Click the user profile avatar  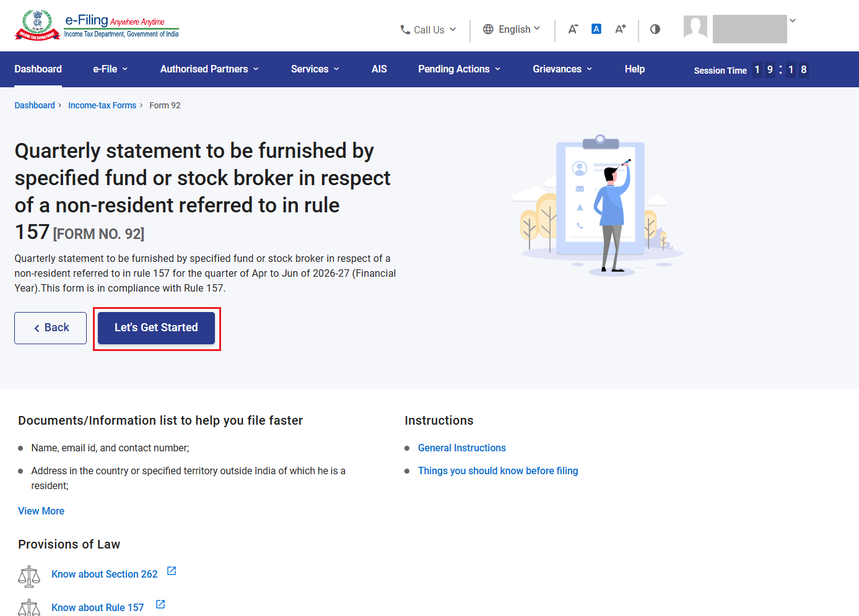695,28
